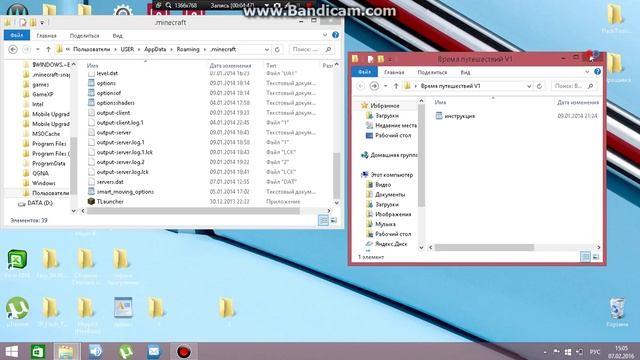
Task: Open File Explorer from the taskbar
Action: coord(65,351)
